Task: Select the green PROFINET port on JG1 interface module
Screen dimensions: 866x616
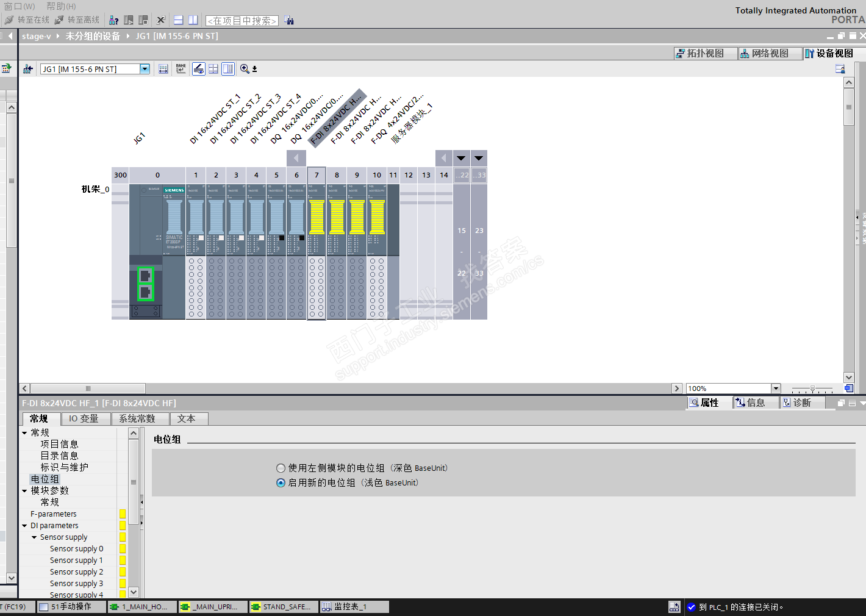Action: coord(146,284)
